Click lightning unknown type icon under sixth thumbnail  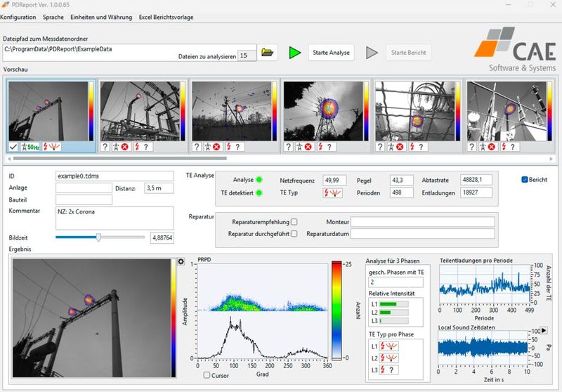click(x=509, y=147)
